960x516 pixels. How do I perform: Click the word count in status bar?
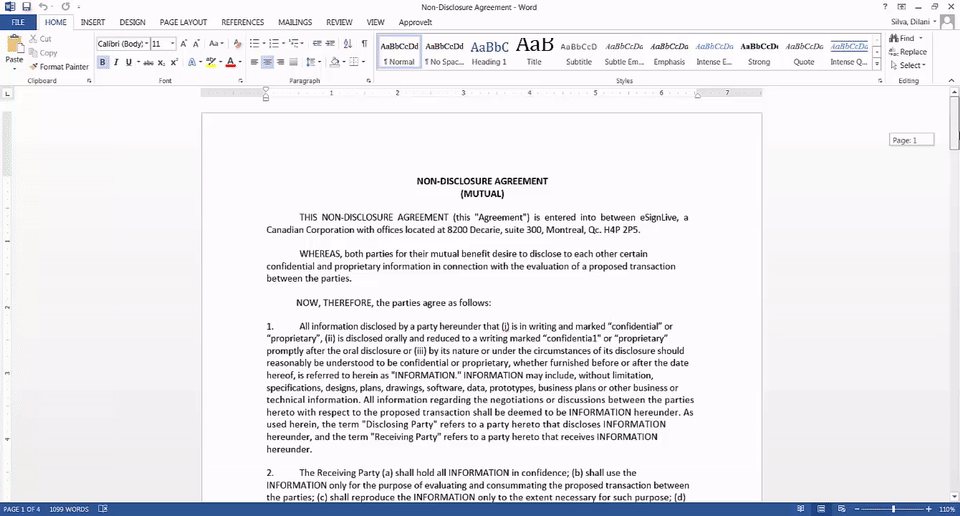click(x=69, y=509)
